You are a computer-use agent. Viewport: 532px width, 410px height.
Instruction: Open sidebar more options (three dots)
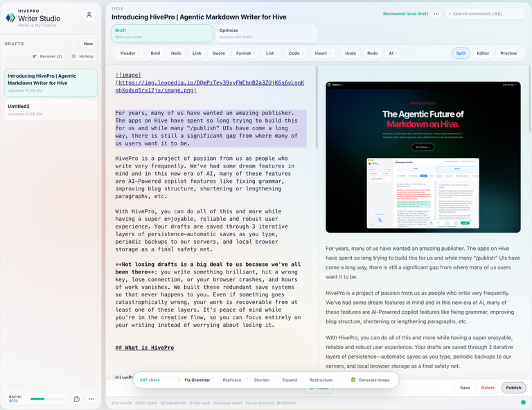click(91, 399)
